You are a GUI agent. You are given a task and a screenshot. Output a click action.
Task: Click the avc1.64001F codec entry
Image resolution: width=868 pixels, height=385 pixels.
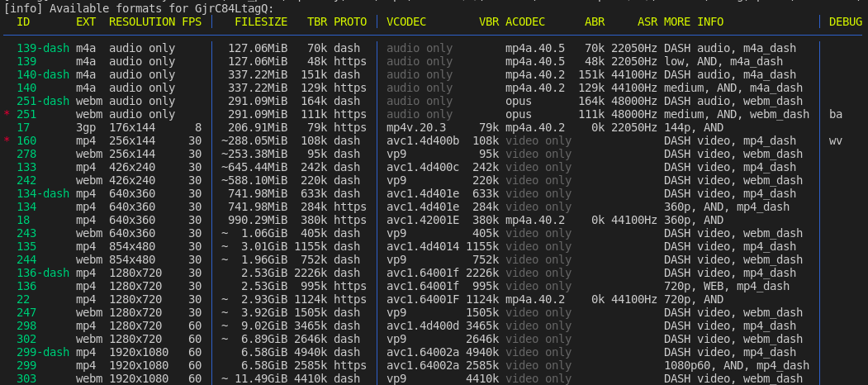423,299
